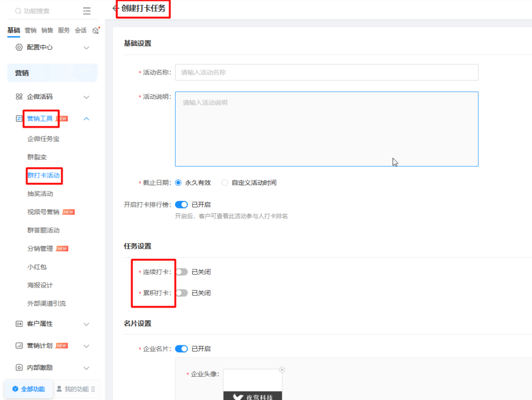The width and height of the screenshot is (532, 400).
Task: Click the cube icon after the 会话 tab
Action: click(96, 31)
